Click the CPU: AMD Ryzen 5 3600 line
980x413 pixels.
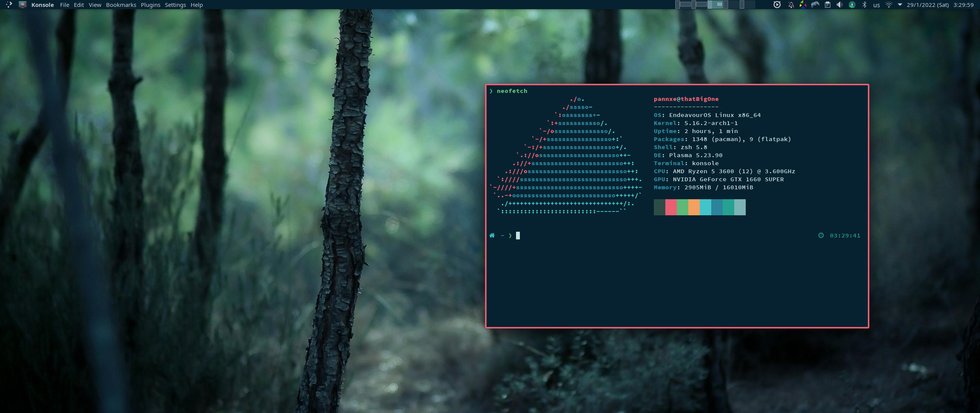pyautogui.click(x=725, y=171)
